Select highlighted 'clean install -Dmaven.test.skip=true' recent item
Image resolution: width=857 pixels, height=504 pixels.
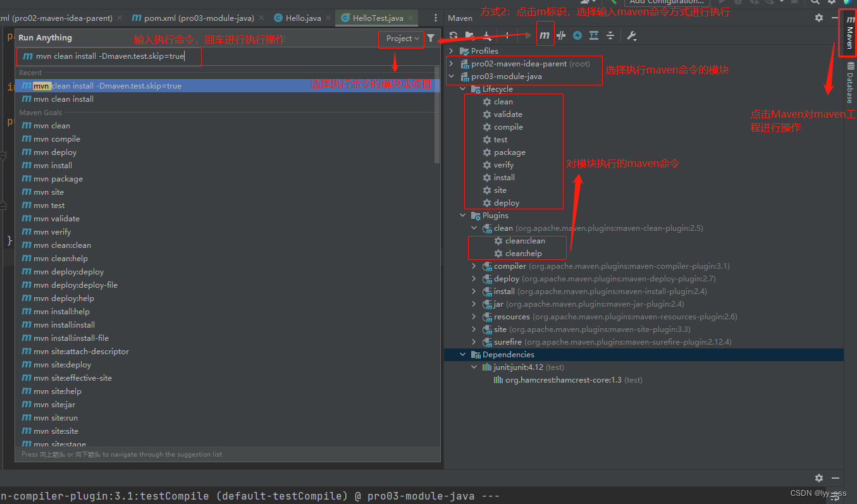226,85
